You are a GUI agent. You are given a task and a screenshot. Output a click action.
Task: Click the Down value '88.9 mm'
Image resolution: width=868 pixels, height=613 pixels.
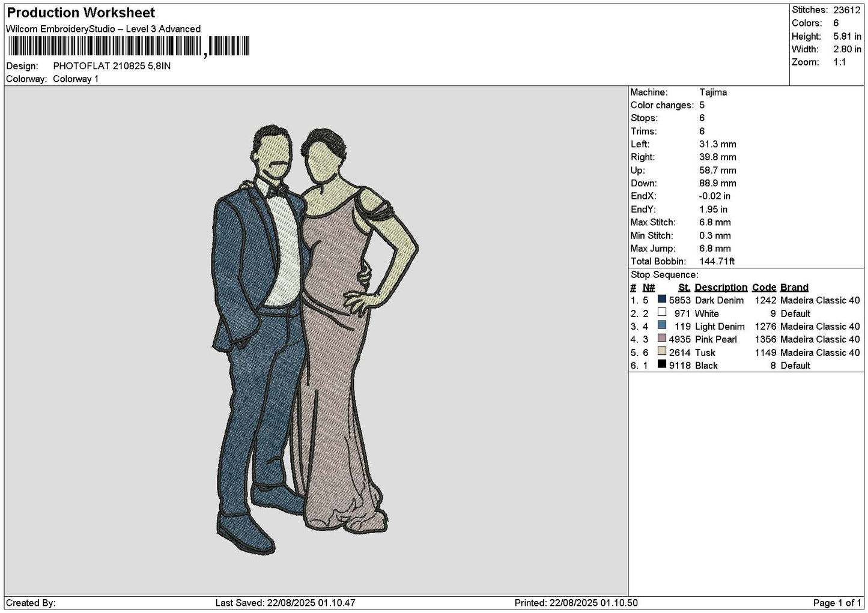(x=717, y=184)
